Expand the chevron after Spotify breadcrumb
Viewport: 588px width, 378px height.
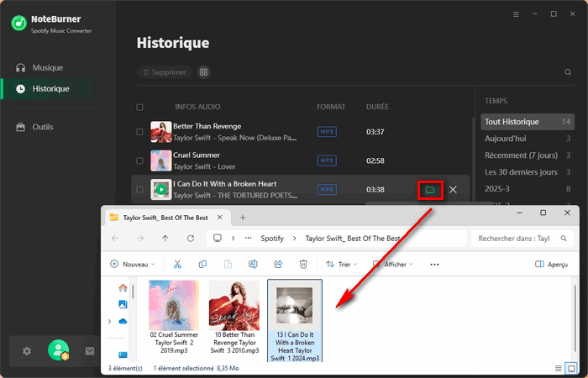294,239
